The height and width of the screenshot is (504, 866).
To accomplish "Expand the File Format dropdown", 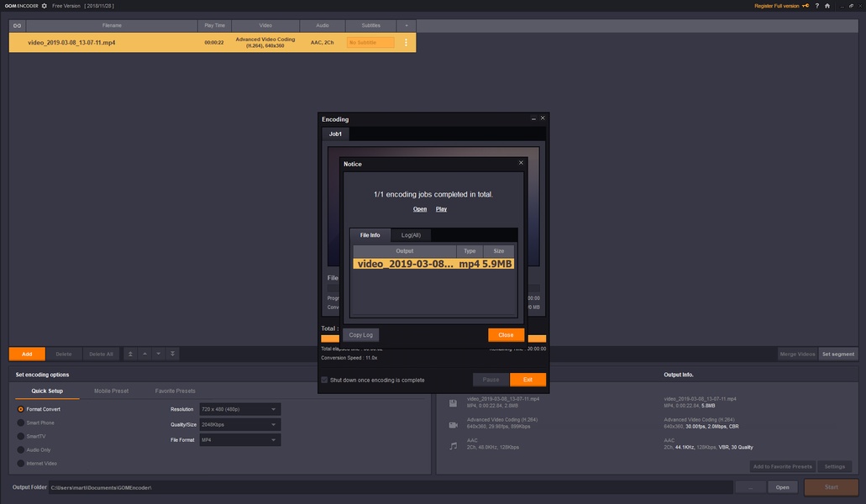I will click(x=239, y=439).
